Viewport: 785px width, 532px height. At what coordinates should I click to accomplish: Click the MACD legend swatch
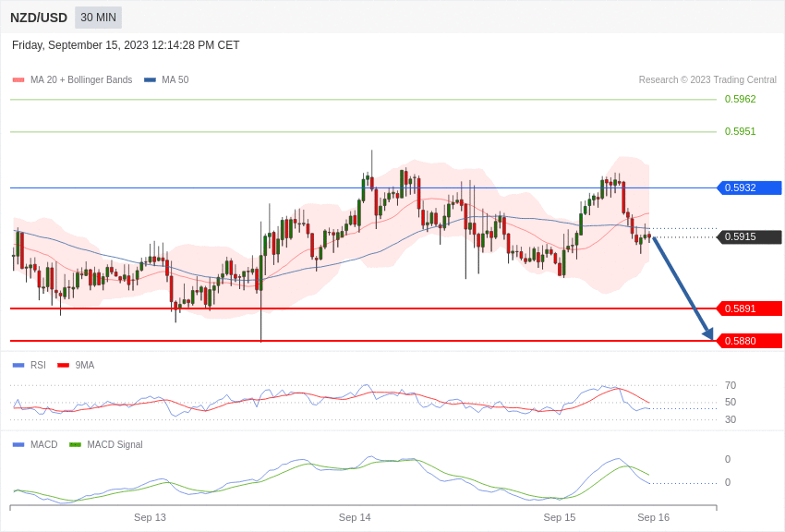pyautogui.click(x=18, y=445)
